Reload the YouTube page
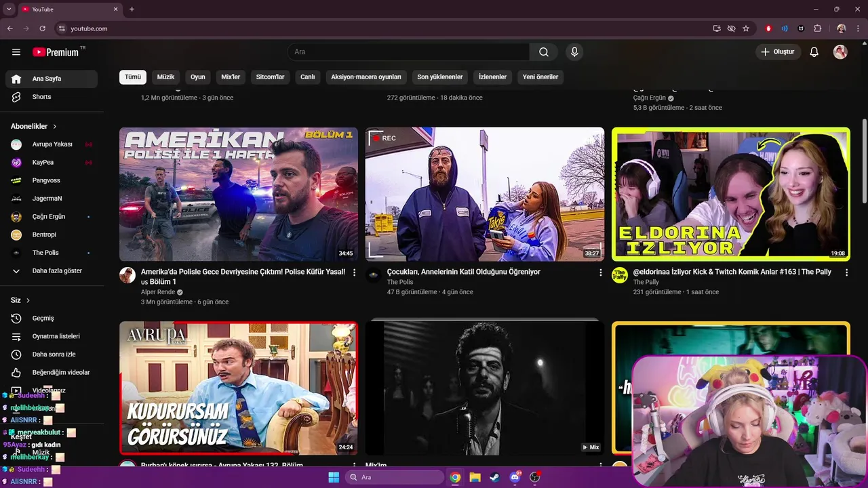The image size is (868, 488). (x=42, y=28)
